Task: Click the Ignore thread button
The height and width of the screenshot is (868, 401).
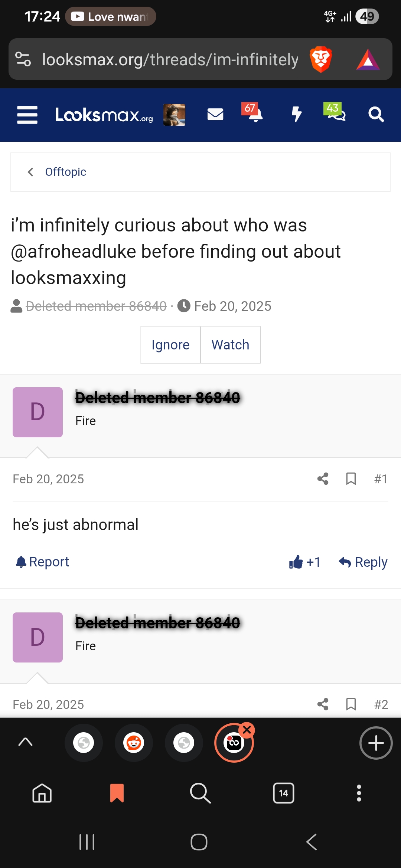Action: (170, 345)
